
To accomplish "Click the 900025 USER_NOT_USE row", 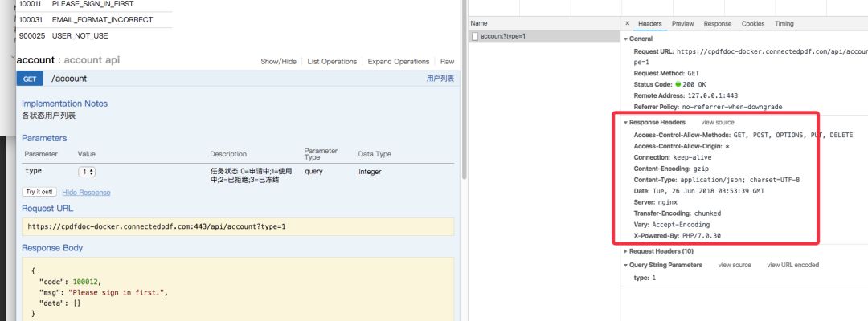I will point(94,36).
